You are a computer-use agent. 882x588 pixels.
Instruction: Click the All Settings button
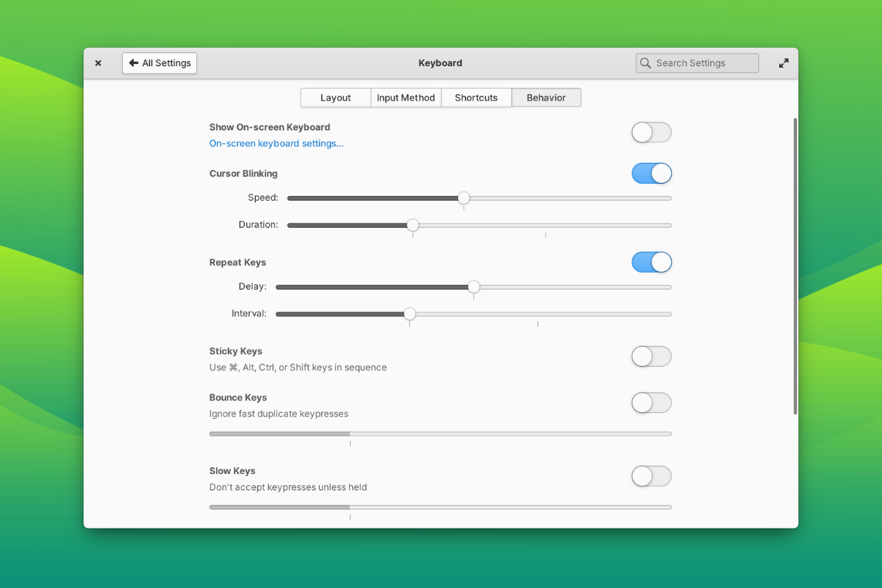[159, 62]
